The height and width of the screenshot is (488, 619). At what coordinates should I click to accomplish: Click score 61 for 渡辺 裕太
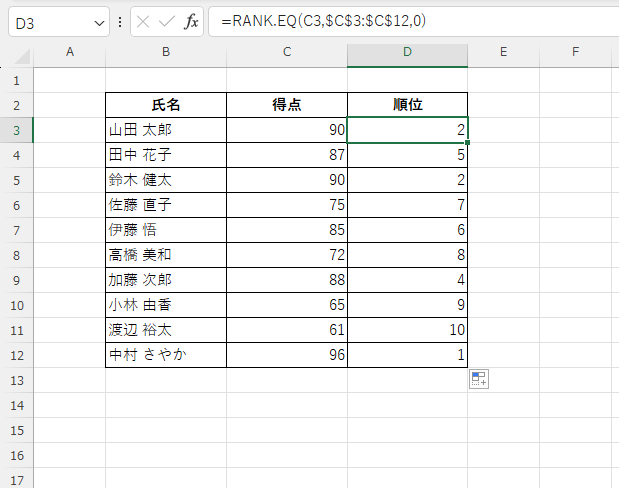tap(287, 330)
